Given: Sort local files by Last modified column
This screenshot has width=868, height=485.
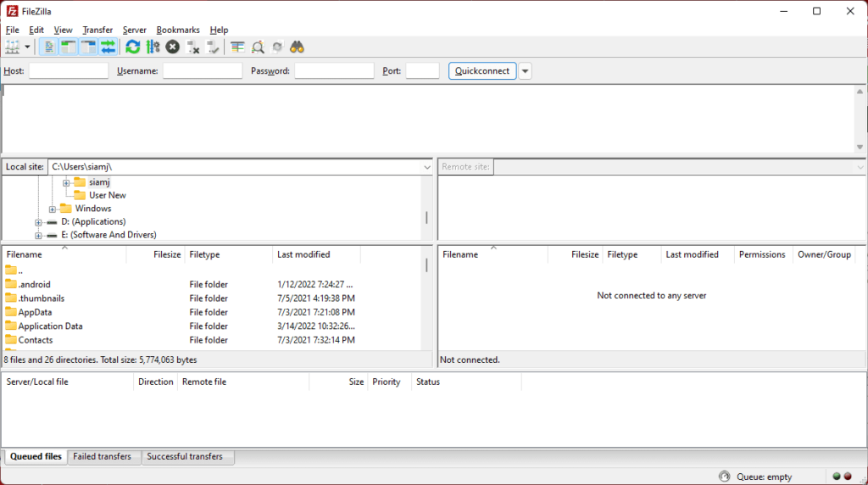Looking at the screenshot, I should [317, 254].
